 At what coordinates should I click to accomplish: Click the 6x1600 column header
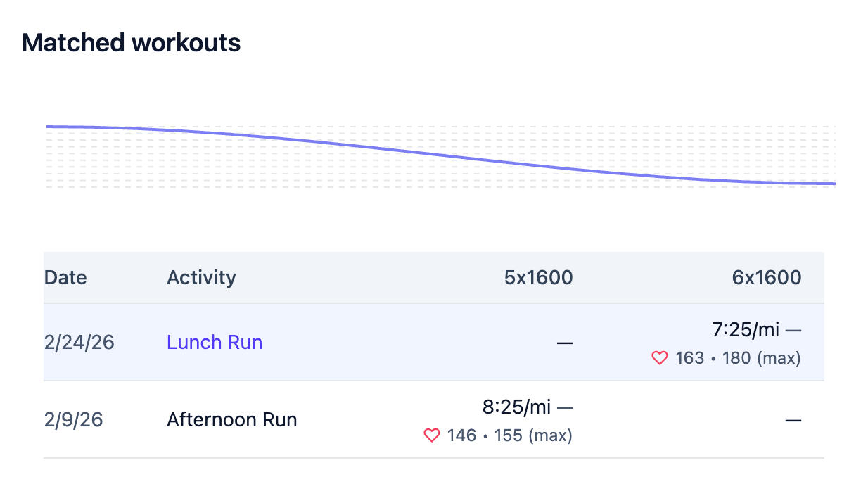pos(766,278)
